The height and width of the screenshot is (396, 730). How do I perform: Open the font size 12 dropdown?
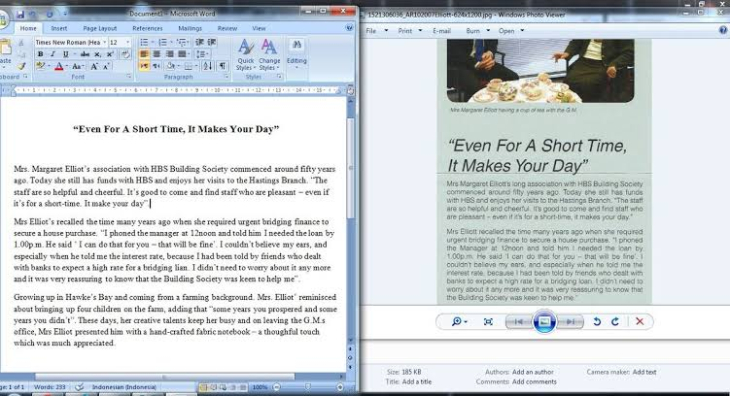coord(127,42)
